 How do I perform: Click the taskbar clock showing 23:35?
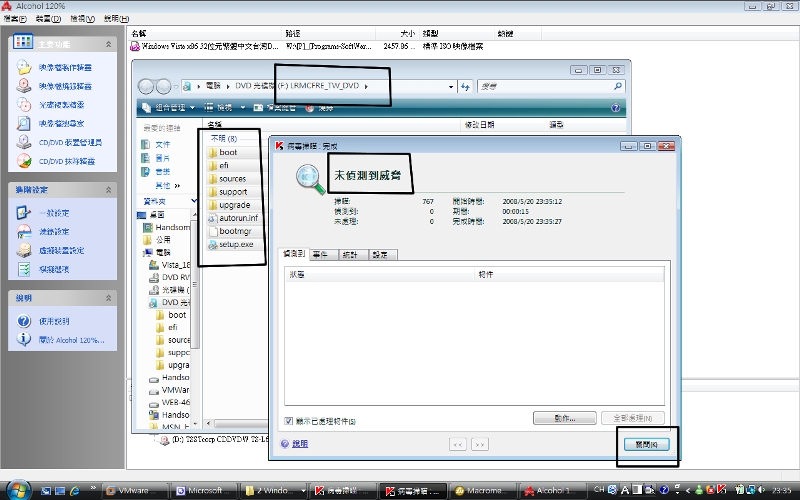pos(782,490)
